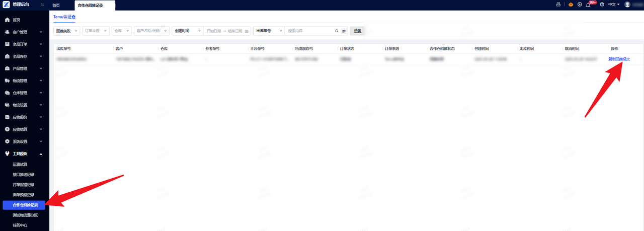Expand the 物流设置 menu chevron
Screen dimensions: 644x231
(x=41, y=105)
